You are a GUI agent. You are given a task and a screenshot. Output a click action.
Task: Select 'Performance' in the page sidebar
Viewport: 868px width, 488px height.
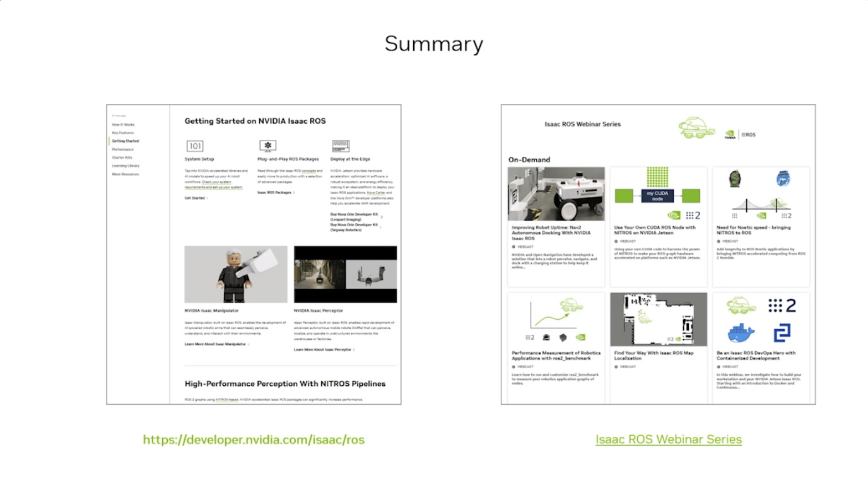tap(123, 149)
